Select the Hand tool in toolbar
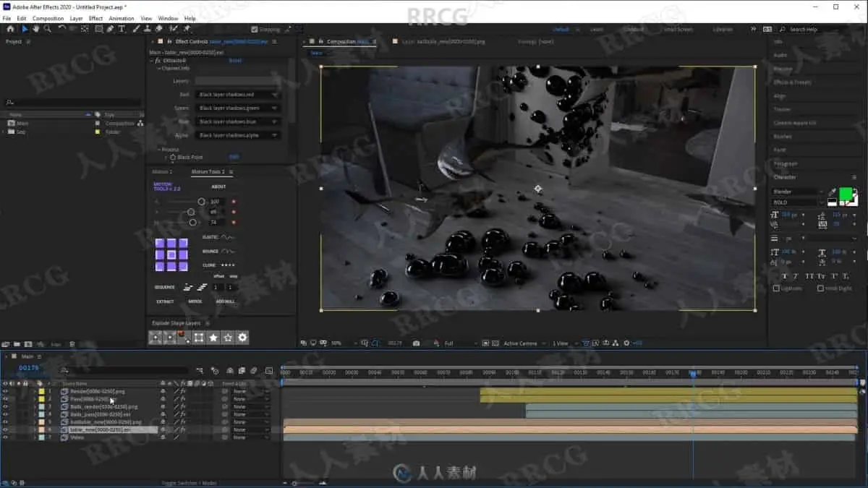Viewport: 868px width, 488px height. pos(36,29)
